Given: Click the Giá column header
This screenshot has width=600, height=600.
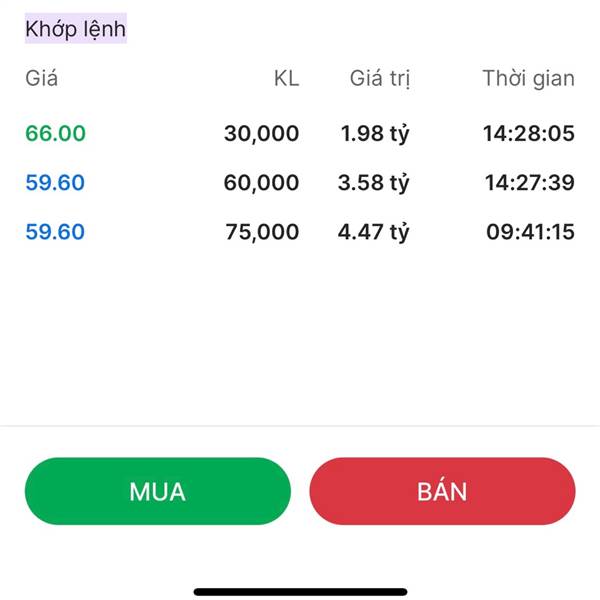Looking at the screenshot, I should (41, 78).
